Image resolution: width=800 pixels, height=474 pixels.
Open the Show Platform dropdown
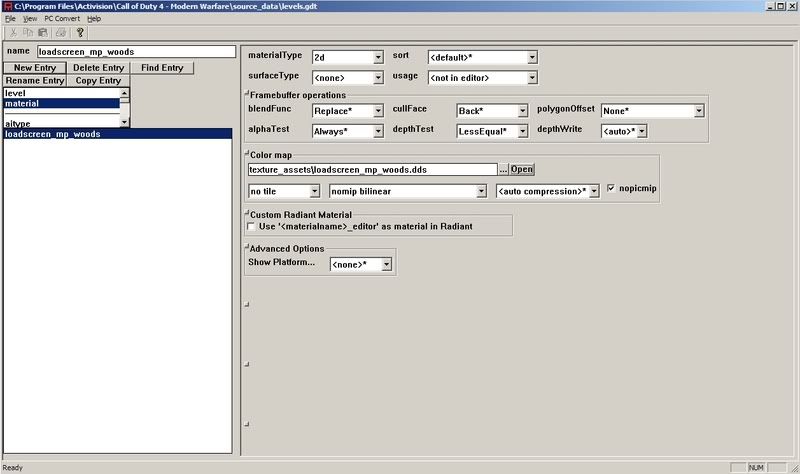[388, 265]
